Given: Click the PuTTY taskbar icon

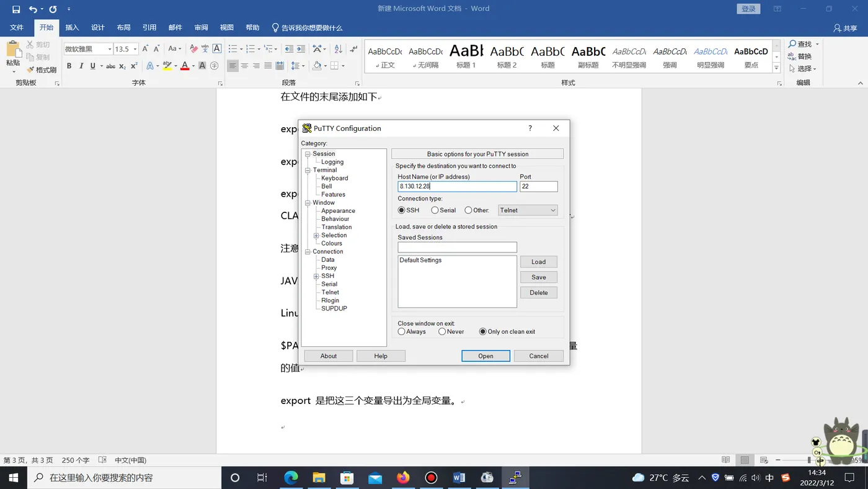Looking at the screenshot, I should 515,478.
